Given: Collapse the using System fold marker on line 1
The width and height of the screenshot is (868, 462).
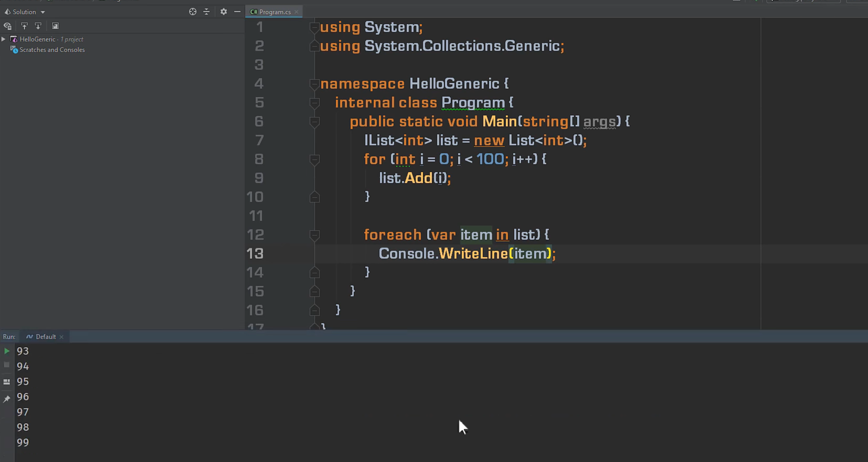Looking at the screenshot, I should pos(315,27).
